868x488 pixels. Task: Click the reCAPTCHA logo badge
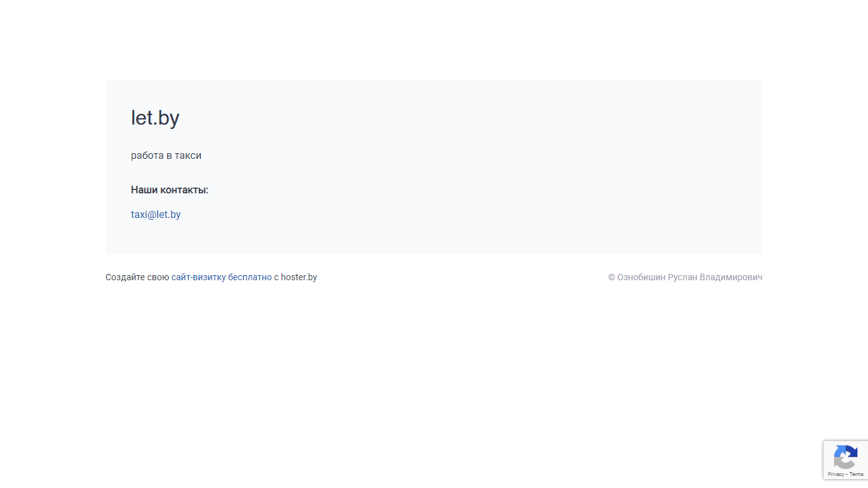(x=846, y=457)
